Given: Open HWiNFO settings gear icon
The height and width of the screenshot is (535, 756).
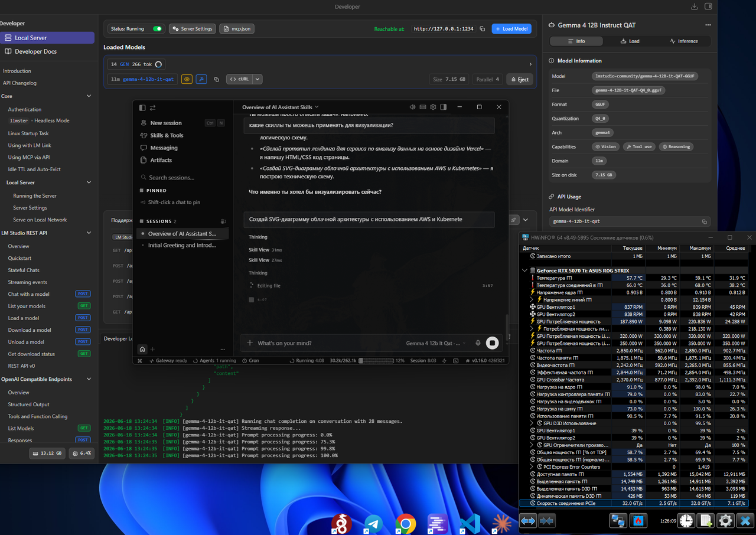Looking at the screenshot, I should coord(725,521).
